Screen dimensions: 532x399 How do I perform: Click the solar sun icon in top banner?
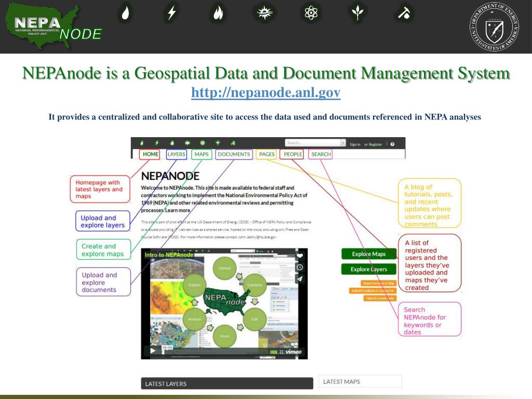point(264,13)
